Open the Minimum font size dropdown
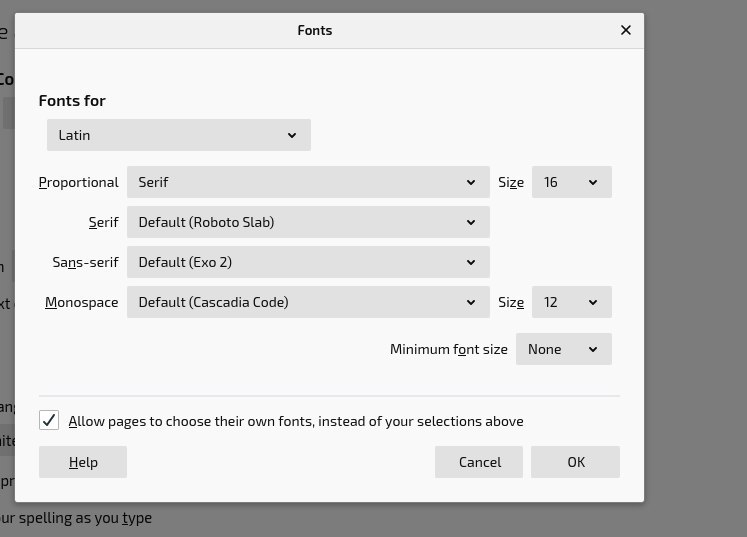 pyautogui.click(x=564, y=349)
